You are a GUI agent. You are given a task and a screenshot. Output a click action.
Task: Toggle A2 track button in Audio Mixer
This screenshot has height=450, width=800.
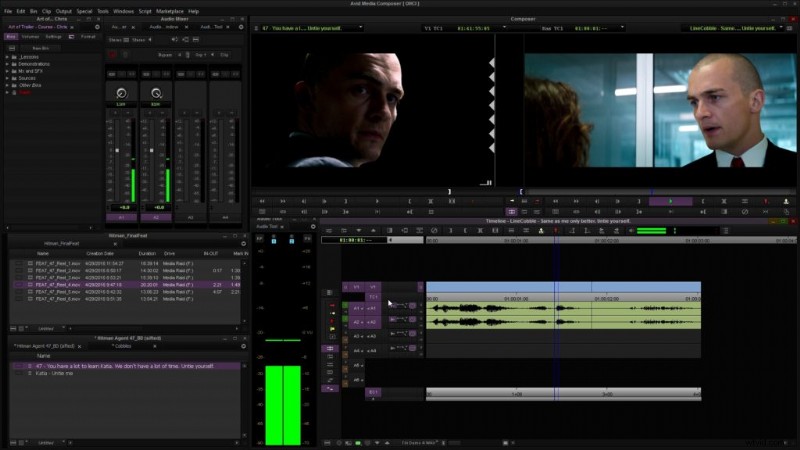(x=156, y=217)
